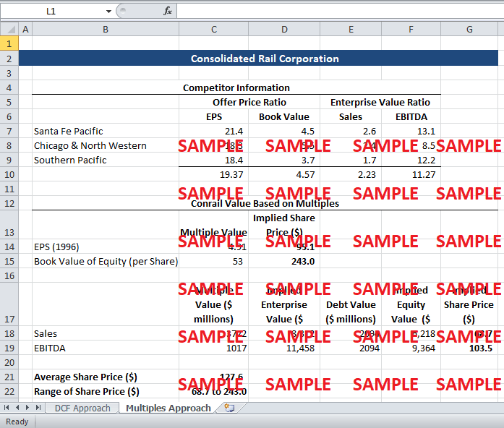Select the Chicago & North Western cell
504x428 pixels.
point(106,145)
